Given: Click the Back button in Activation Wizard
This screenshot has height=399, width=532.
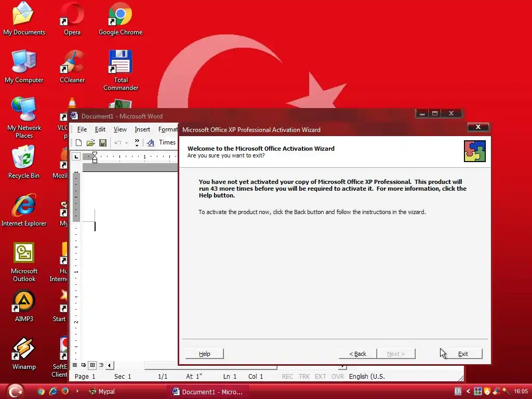Looking at the screenshot, I should (x=357, y=354).
